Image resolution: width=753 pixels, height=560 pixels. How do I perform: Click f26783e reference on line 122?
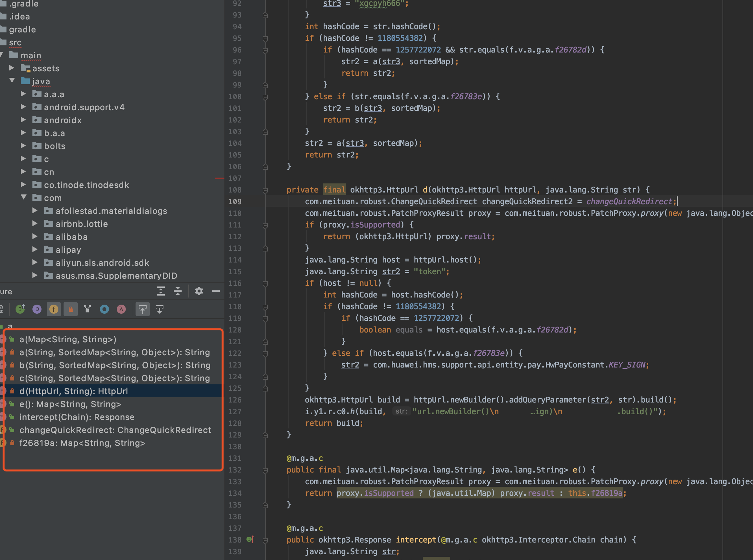[x=488, y=353]
